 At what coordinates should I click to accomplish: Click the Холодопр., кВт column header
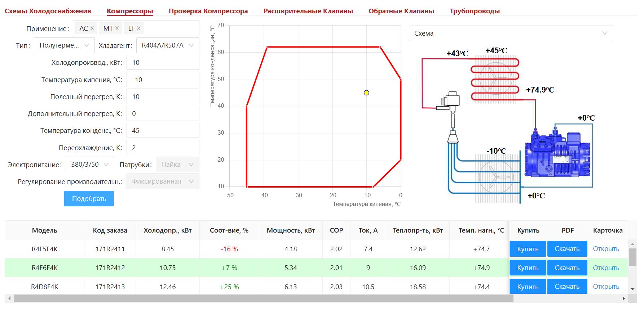pos(168,230)
